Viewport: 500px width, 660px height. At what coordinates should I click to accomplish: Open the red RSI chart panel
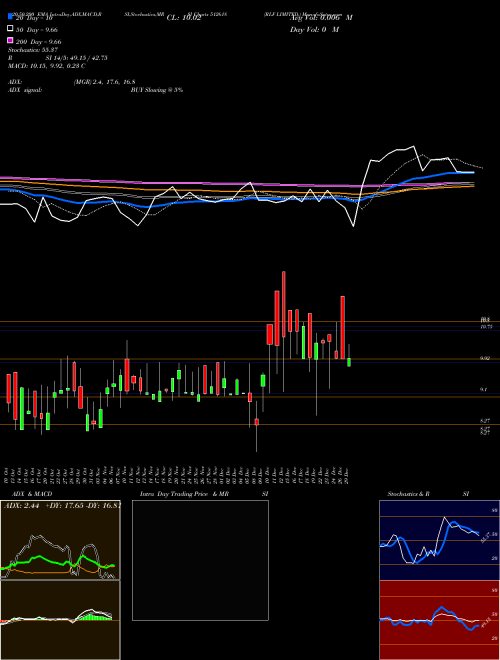[439, 620]
